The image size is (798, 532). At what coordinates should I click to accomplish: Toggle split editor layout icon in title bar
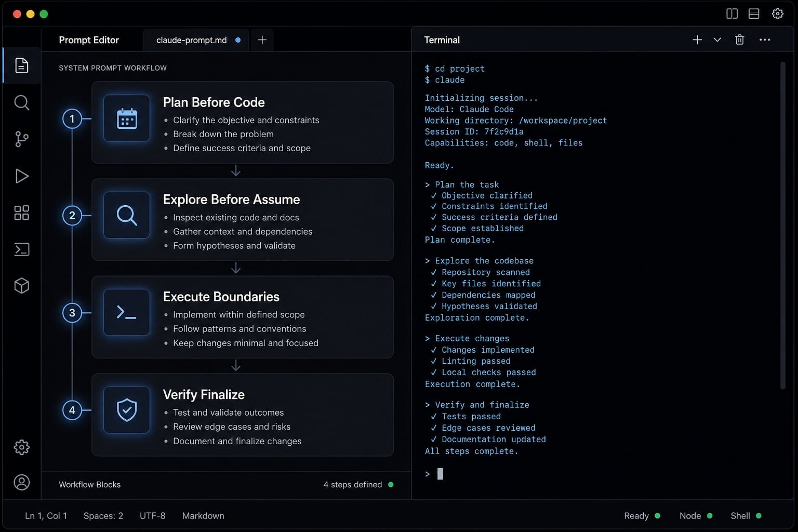tap(732, 14)
